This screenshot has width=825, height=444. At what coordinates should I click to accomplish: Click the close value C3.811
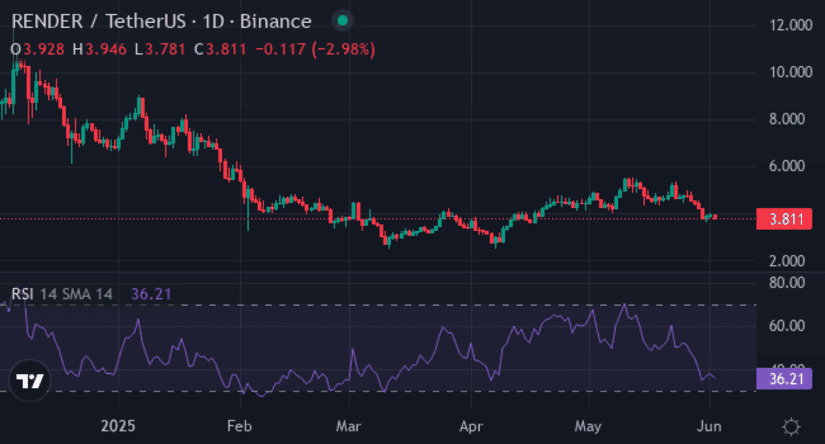click(x=220, y=49)
